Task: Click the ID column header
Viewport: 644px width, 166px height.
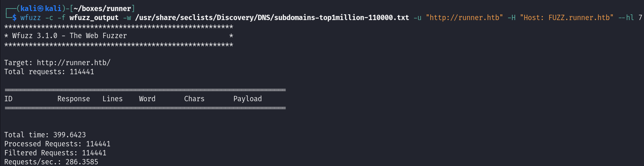Action: (x=9, y=99)
